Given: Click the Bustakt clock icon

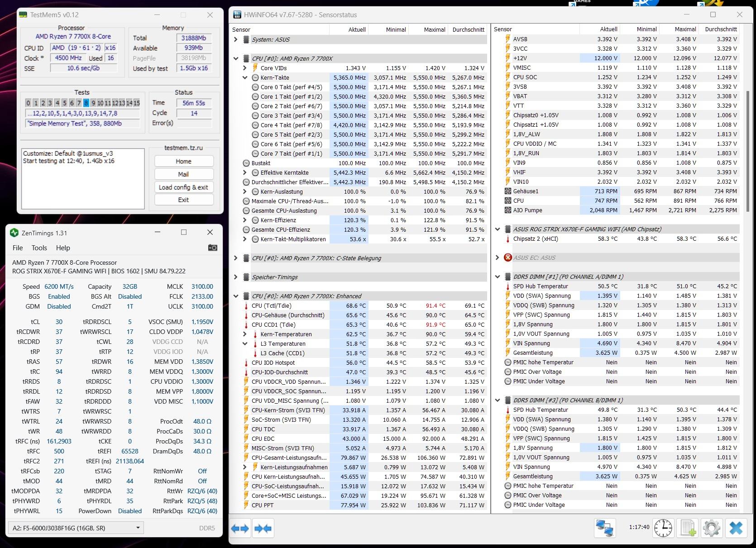Looking at the screenshot, I should pos(246,163).
